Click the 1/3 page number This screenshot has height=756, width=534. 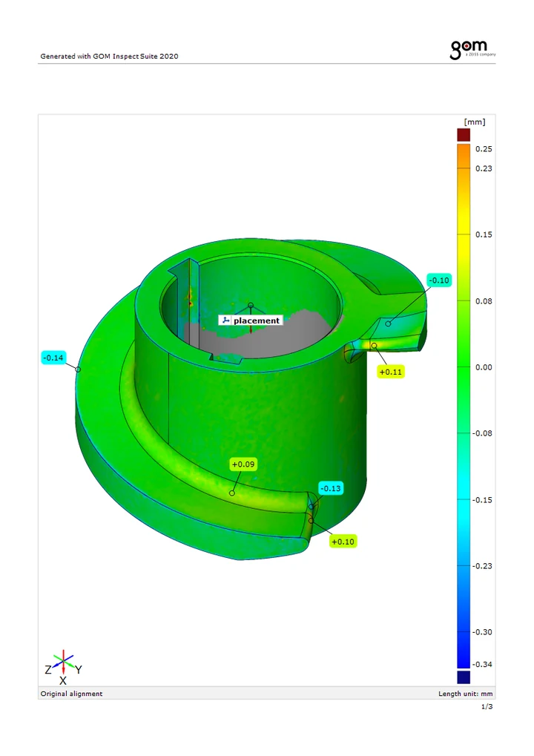tap(487, 707)
